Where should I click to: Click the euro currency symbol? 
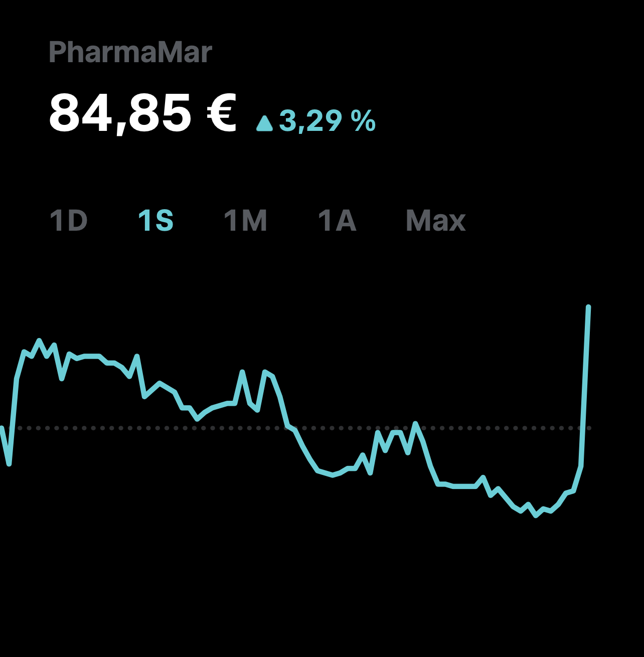coord(221,112)
